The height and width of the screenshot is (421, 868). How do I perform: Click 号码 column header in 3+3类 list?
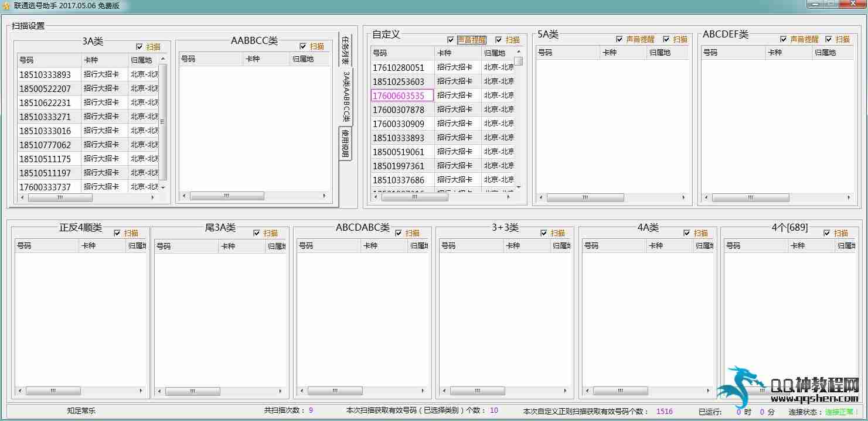(472, 247)
